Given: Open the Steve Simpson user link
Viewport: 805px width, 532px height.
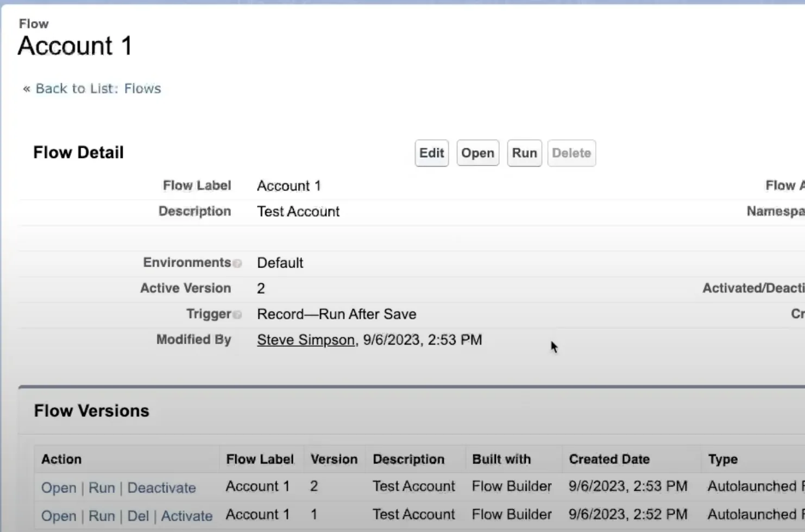Looking at the screenshot, I should coord(306,340).
